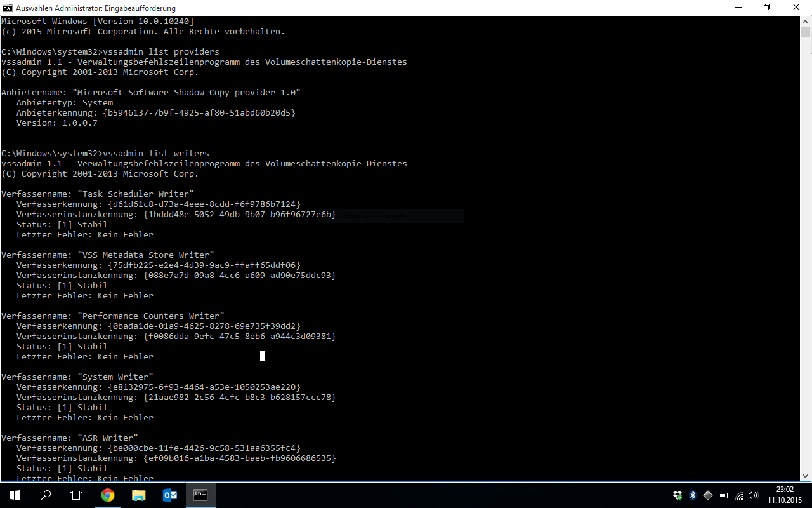
Task: Click the 'Microsoft Windows [Version 10.0.10240]' line
Action: click(98, 21)
